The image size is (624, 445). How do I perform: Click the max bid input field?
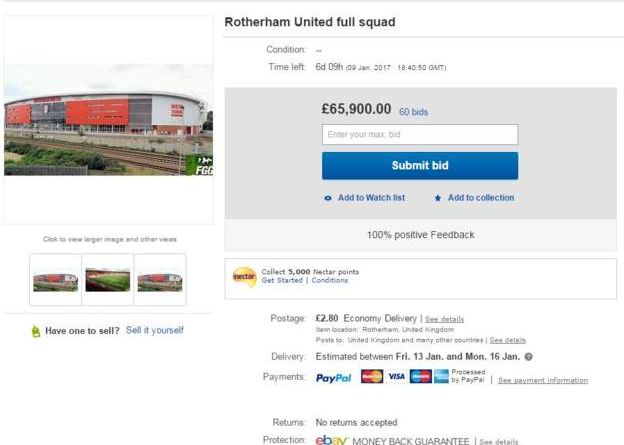[420, 134]
